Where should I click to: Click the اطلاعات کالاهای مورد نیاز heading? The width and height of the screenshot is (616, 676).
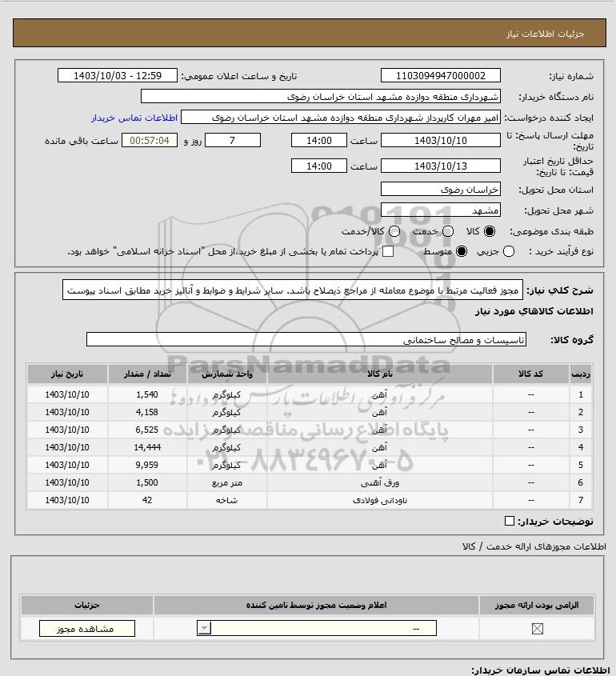click(x=534, y=311)
